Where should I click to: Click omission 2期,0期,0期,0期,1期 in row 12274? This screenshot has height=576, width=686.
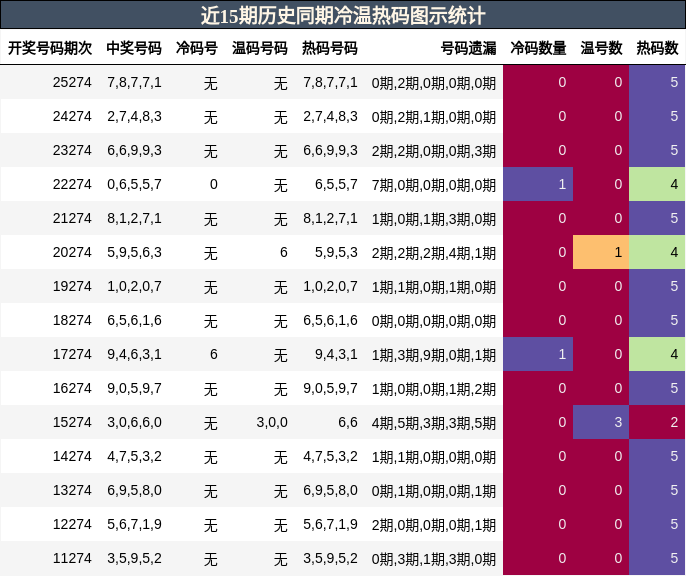pyautogui.click(x=434, y=525)
